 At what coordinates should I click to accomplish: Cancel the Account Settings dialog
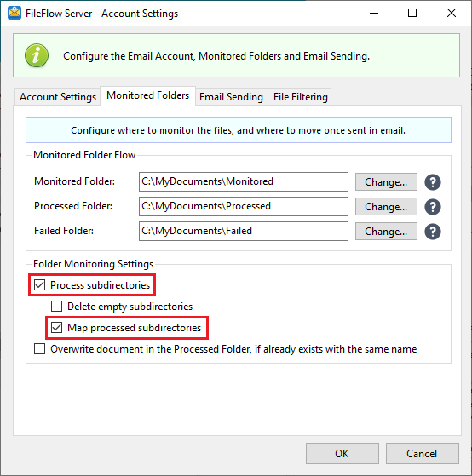(x=423, y=454)
